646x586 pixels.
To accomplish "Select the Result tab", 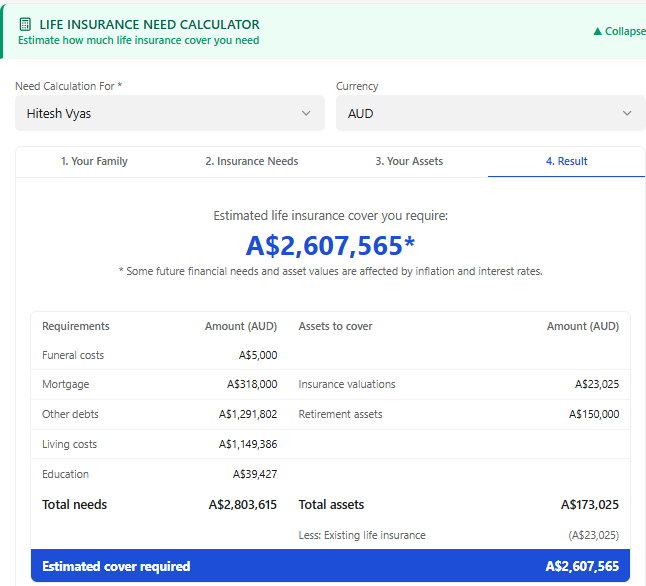I will click(566, 161).
